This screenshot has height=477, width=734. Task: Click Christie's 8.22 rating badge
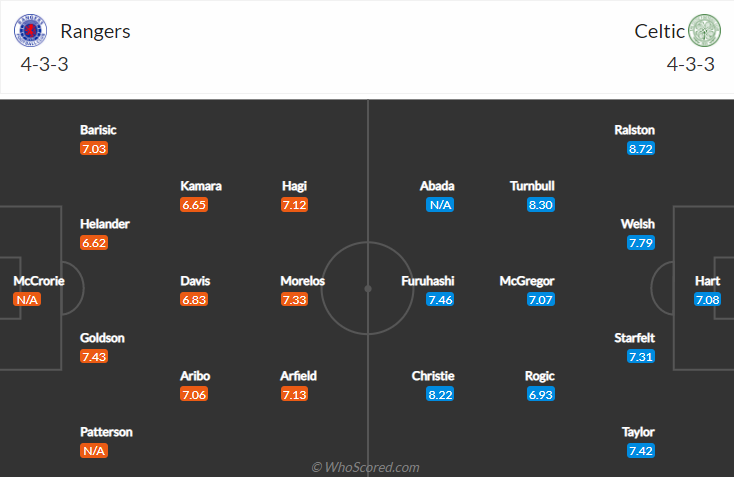pos(440,395)
